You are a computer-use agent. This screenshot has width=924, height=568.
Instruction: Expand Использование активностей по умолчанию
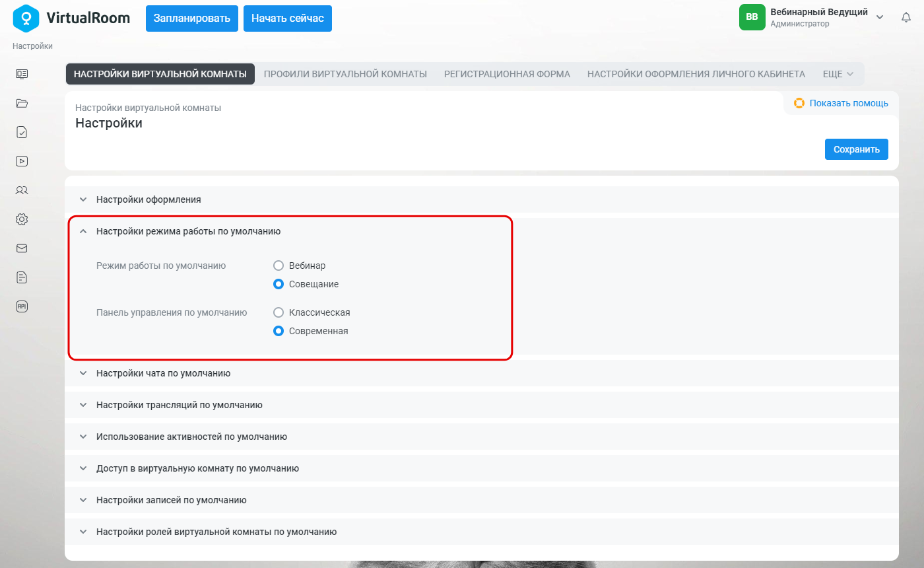point(482,437)
